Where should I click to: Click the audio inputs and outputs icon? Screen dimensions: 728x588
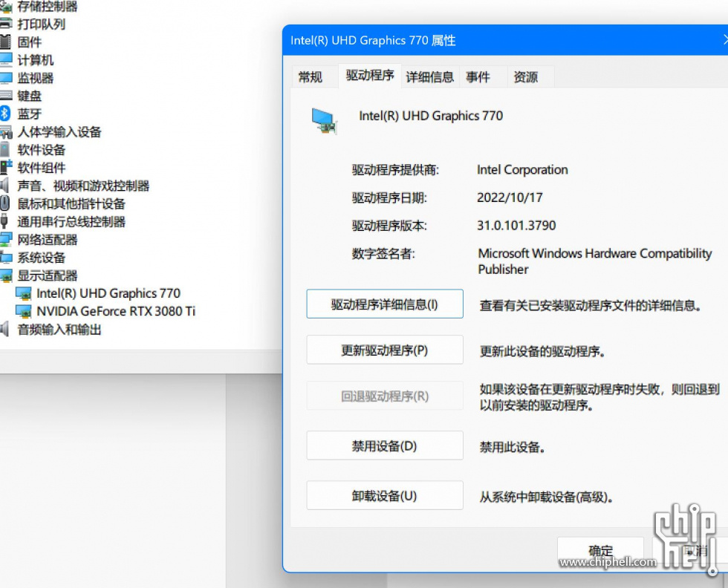tap(4, 330)
